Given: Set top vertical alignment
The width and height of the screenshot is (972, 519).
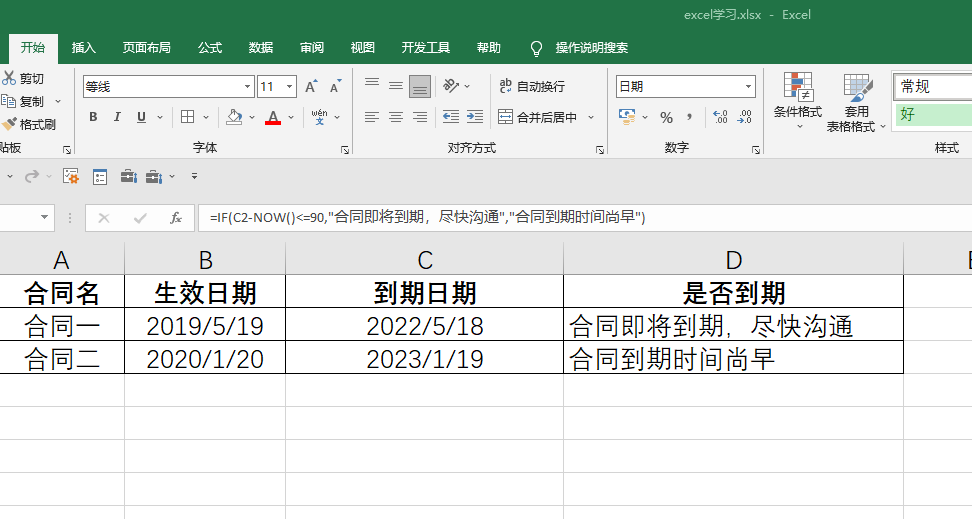Looking at the screenshot, I should pyautogui.click(x=372, y=82).
